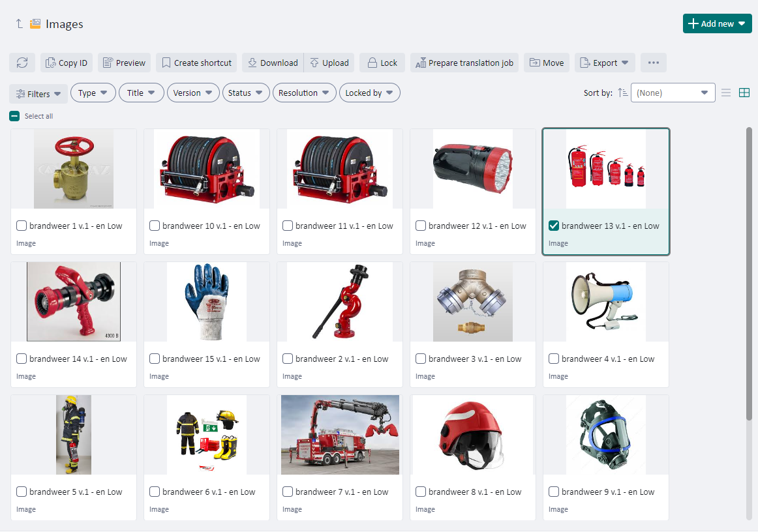Switch to list view icon
The width and height of the screenshot is (758, 532).
point(726,93)
